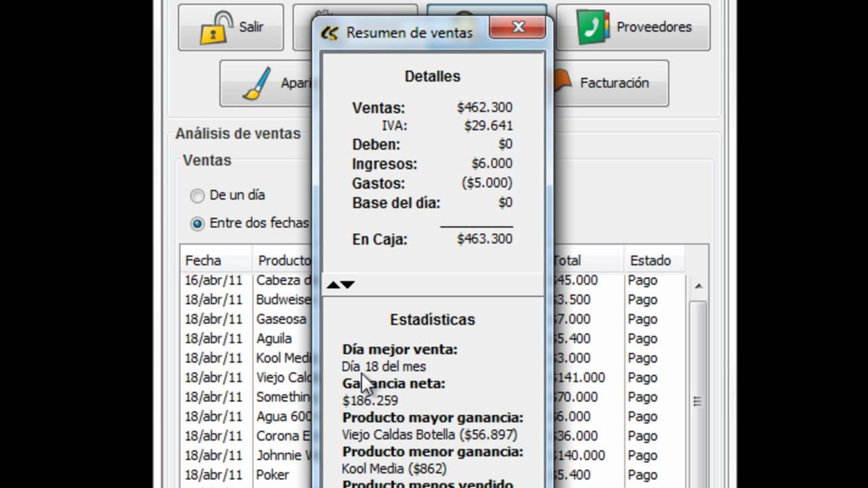Screen dimensions: 868x488
Task: Click the up arrow of the table scrollbar
Action: pyautogui.click(x=698, y=285)
